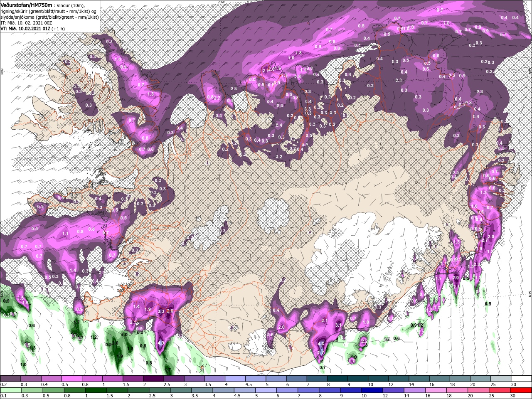Viewport: 532px width, 399px height.
Task: Click the '3.3' precipitation value on the map
Action: tap(161, 311)
